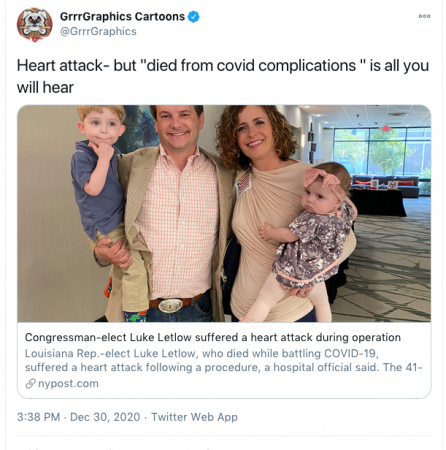Visit the @GrrrGraphics handle link
This screenshot has width=446, height=450.
98,31
